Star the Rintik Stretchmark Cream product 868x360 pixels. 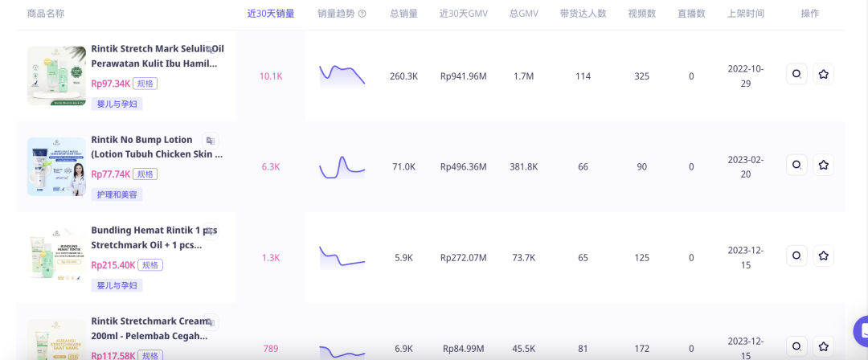click(823, 347)
